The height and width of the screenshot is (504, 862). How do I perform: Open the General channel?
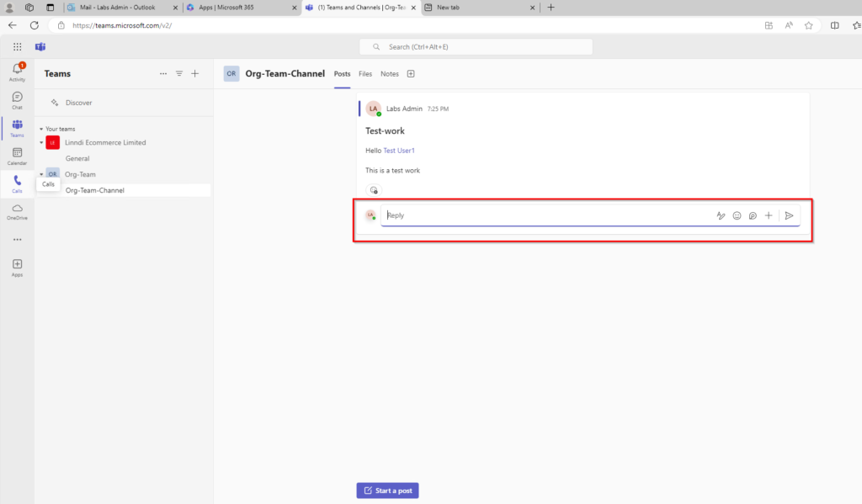point(77,158)
